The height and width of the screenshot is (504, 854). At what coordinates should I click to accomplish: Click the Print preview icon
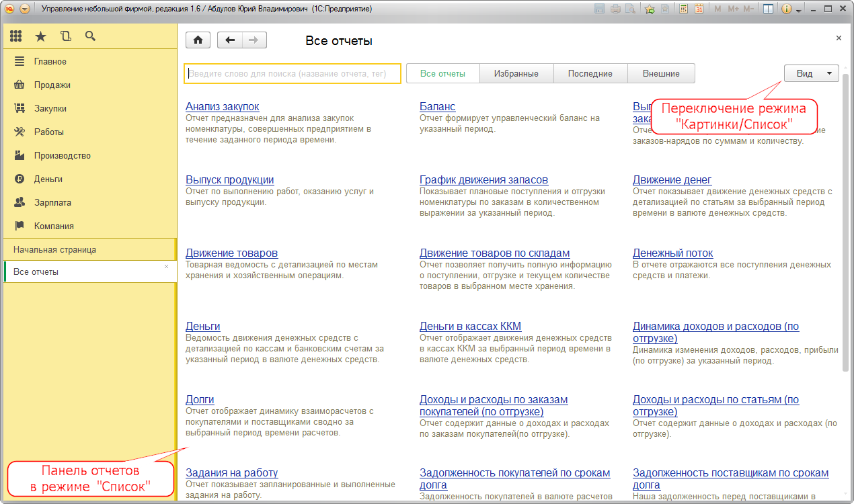(630, 9)
